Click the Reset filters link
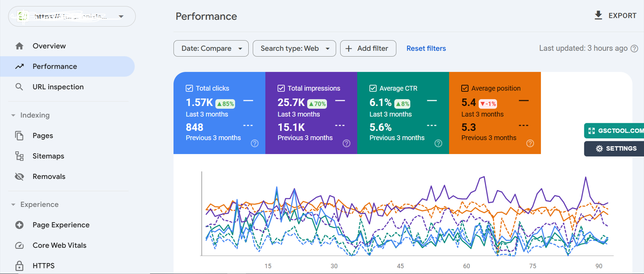 pyautogui.click(x=426, y=48)
